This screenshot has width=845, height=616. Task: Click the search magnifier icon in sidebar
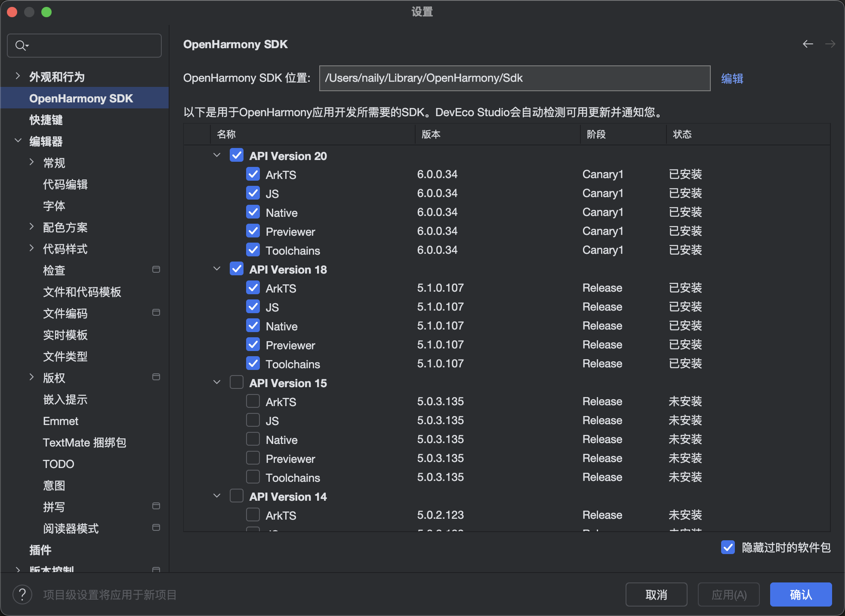(21, 45)
